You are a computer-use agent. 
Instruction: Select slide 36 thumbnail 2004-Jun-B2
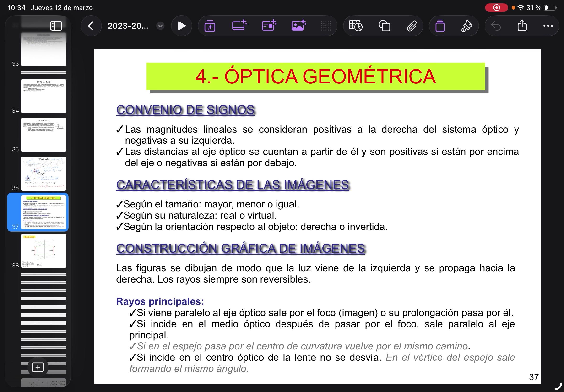[x=43, y=173]
